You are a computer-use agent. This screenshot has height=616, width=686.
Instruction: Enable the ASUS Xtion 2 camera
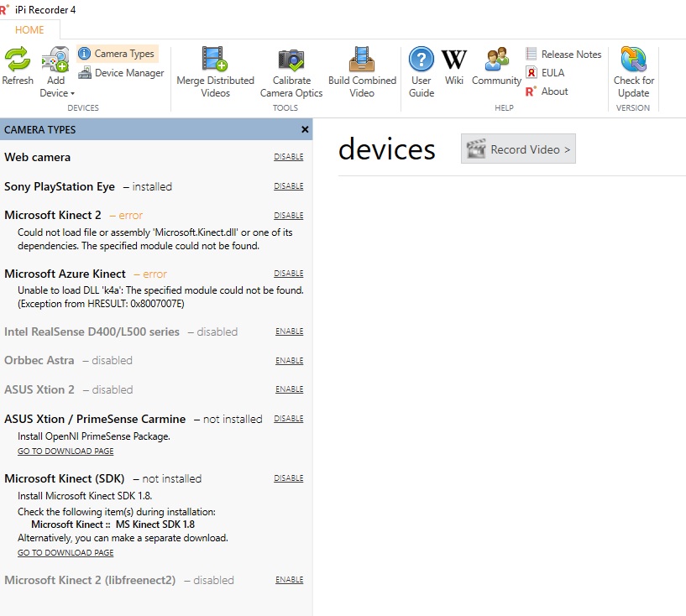[x=289, y=389]
